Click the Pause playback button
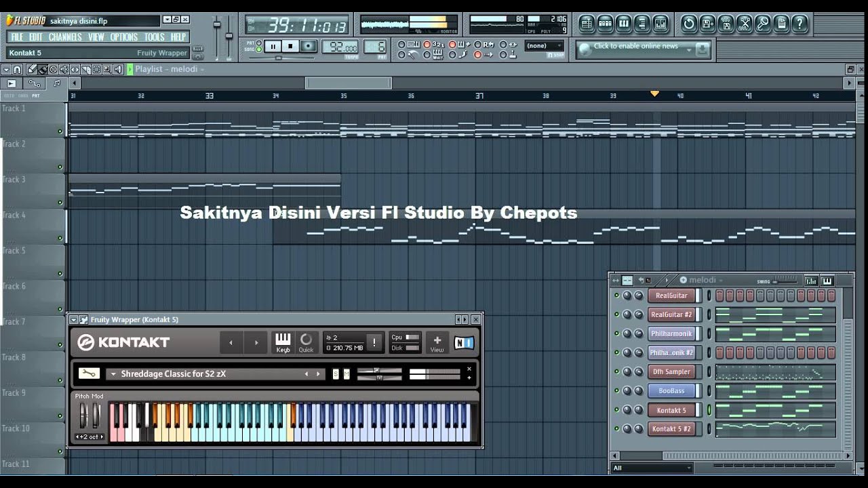868x488 pixels. 273,46
